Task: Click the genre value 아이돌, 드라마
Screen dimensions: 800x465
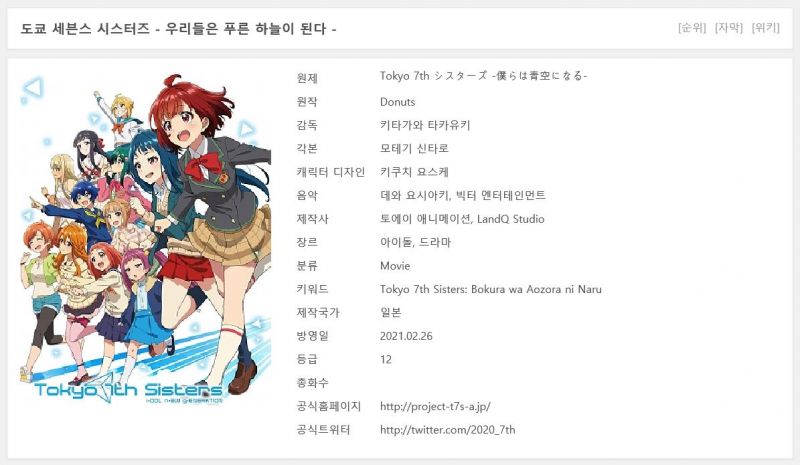Action: pyautogui.click(x=415, y=242)
